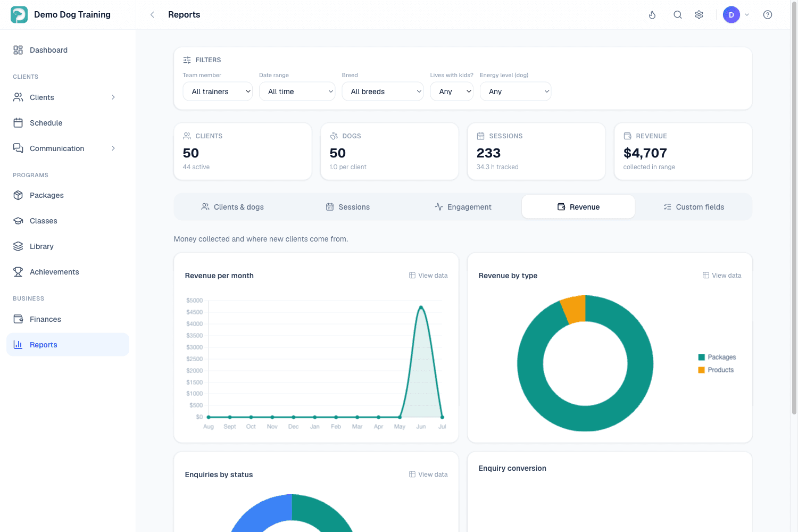Image resolution: width=798 pixels, height=532 pixels.
Task: Open Achievements in sidebar
Action: [x=68, y=272]
